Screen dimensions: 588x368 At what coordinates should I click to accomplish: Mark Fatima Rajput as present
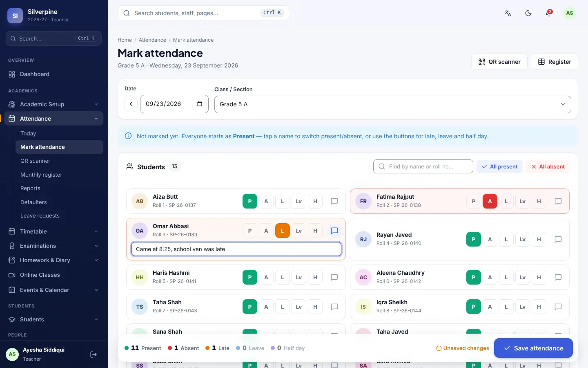point(474,201)
